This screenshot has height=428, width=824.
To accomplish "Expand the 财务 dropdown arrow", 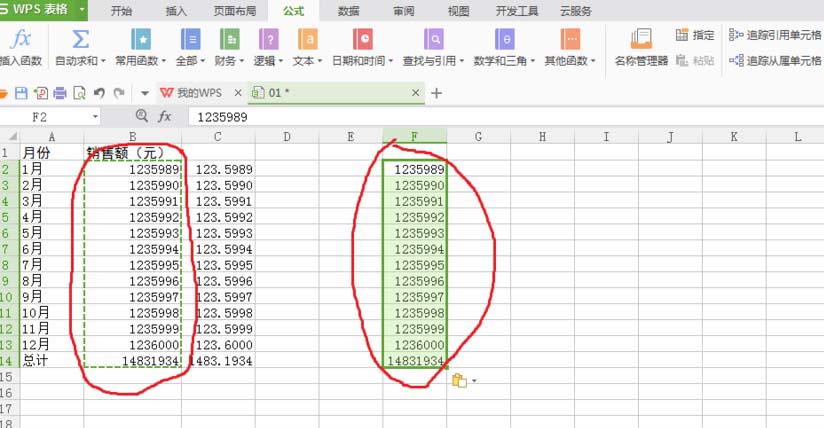I will [x=242, y=61].
